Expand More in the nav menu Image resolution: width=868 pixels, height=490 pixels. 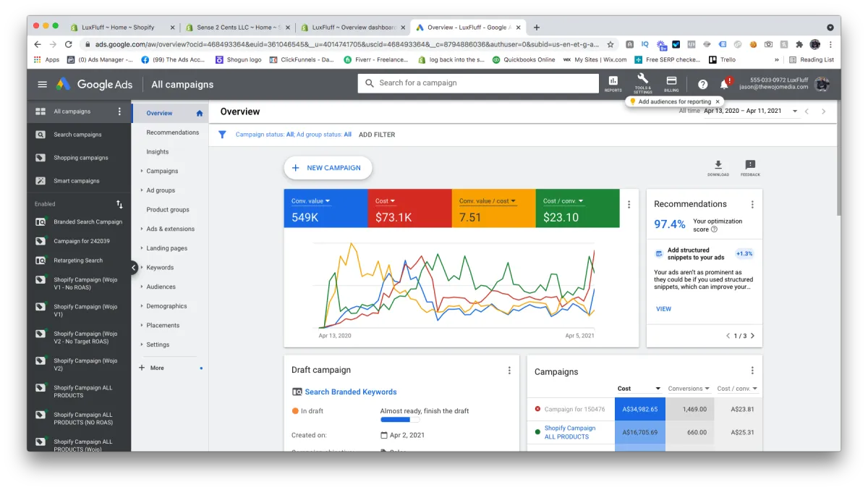click(152, 368)
